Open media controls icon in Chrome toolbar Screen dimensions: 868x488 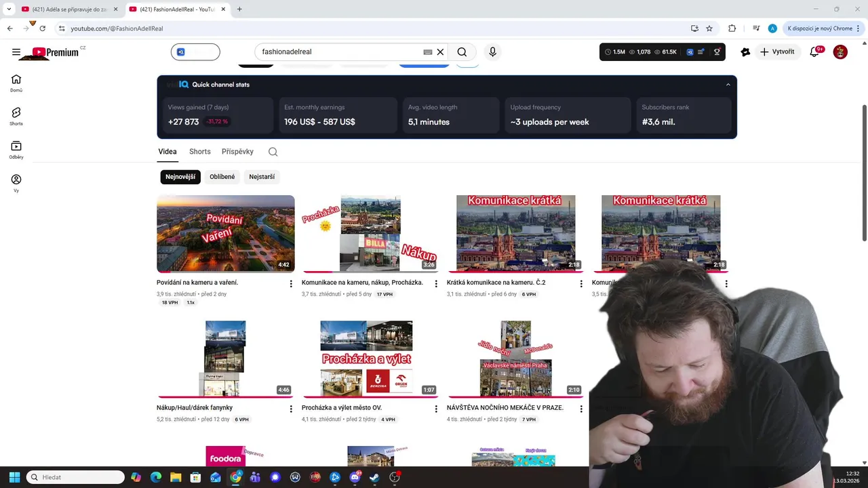[756, 28]
